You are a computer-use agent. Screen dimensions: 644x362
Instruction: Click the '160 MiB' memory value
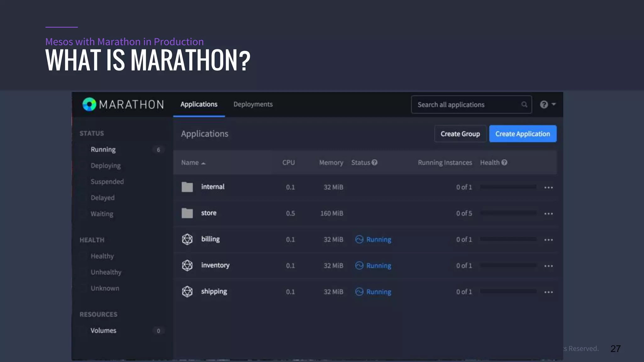point(332,213)
